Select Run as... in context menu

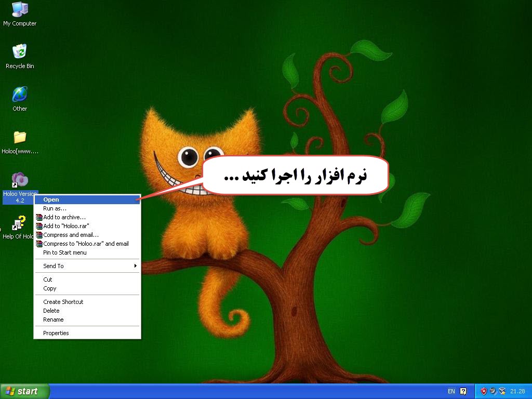pos(55,208)
